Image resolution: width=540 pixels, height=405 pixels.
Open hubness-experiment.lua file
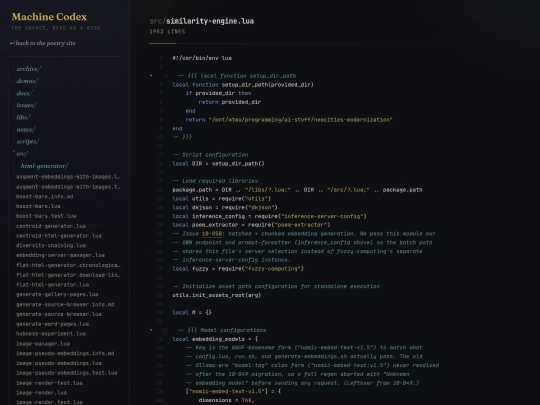pos(51,334)
